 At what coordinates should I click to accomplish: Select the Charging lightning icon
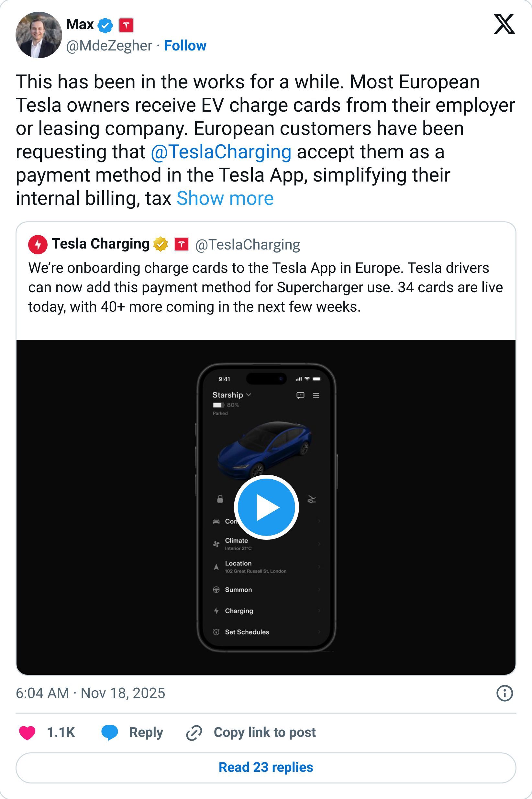point(216,611)
